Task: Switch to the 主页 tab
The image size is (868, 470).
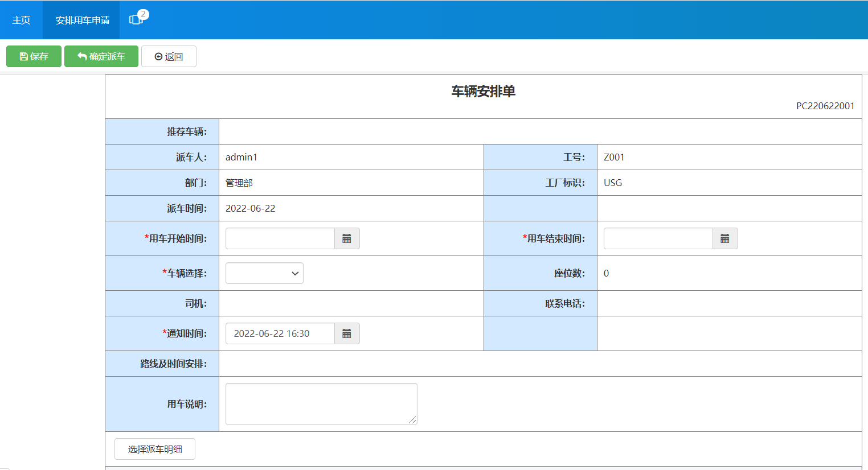Action: (x=21, y=19)
